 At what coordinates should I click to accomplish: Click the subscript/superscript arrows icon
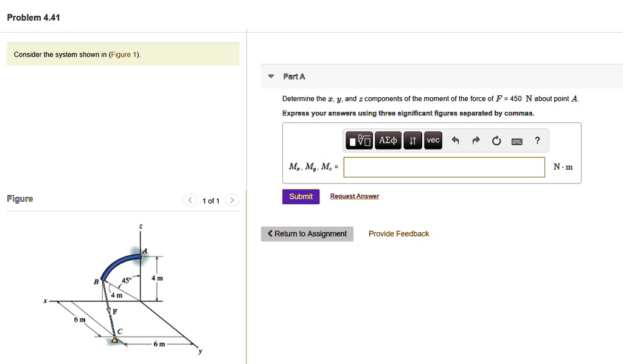pyautogui.click(x=411, y=140)
